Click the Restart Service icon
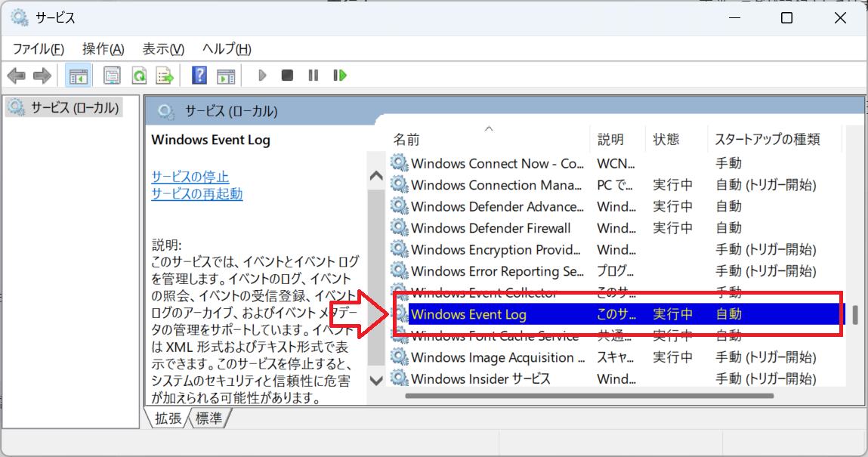Screen dimensions: 868x457 tap(340, 76)
